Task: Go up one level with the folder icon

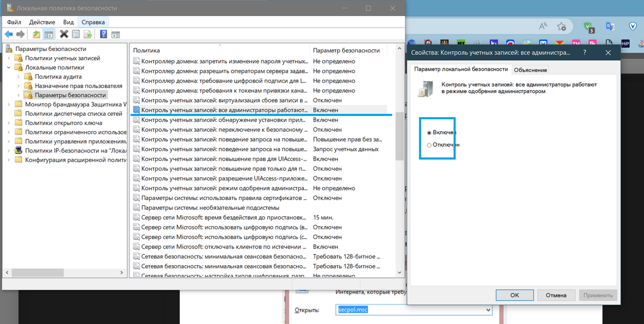Action: [x=36, y=34]
